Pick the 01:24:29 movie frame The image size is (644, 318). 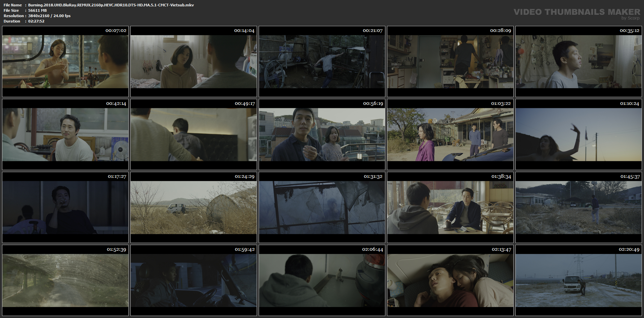point(194,207)
